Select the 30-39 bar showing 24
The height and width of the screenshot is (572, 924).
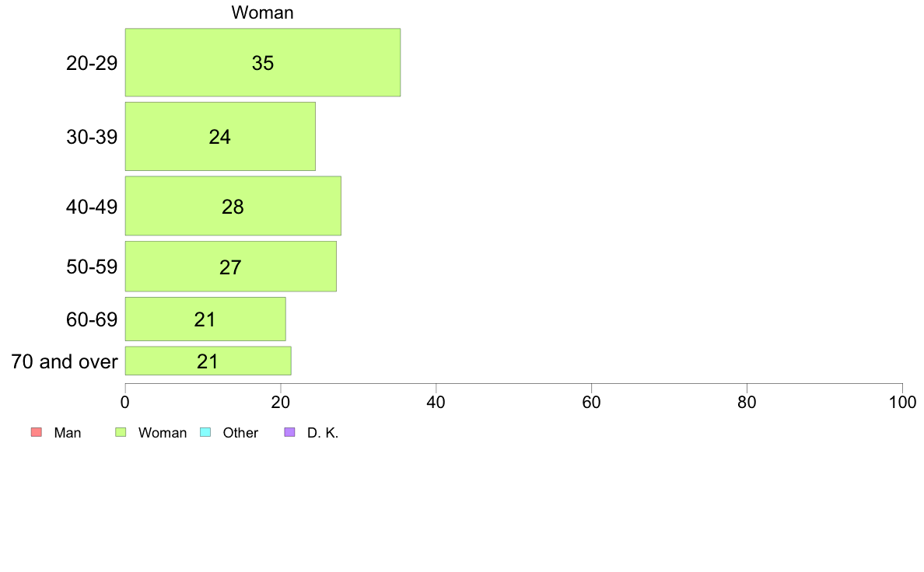coord(220,137)
